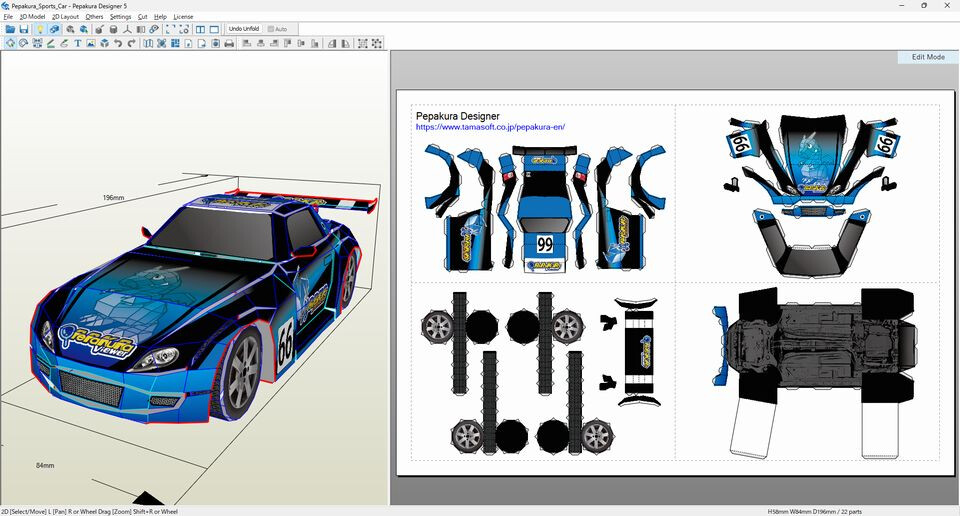The width and height of the screenshot is (960, 516).
Task: Expand the Cut menu
Action: (142, 17)
